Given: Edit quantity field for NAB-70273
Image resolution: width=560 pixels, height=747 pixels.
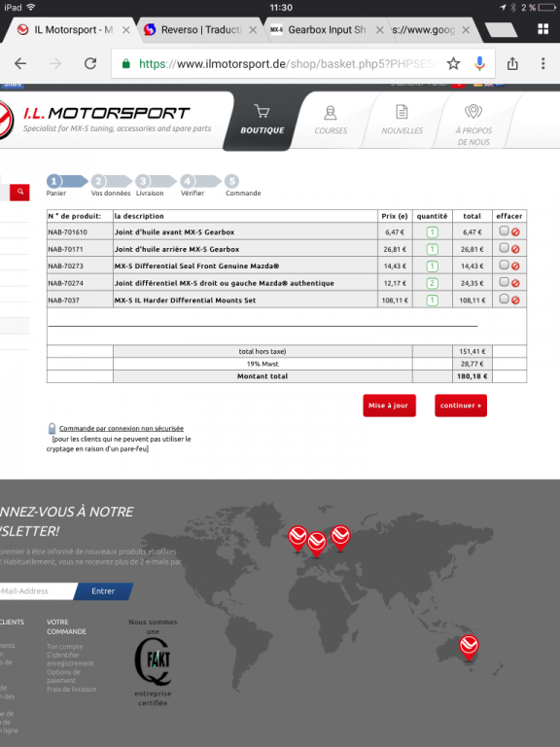Looking at the screenshot, I should pos(432,267).
